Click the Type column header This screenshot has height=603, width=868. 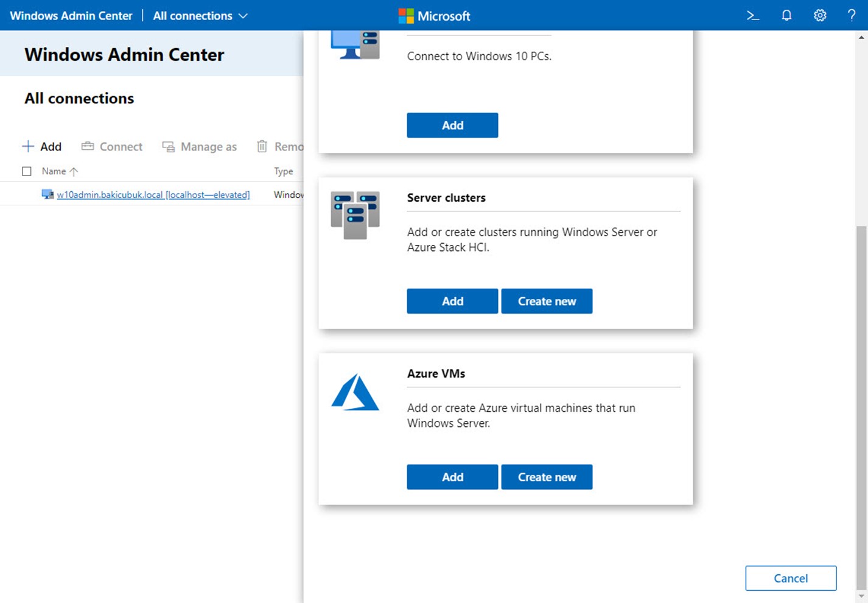click(284, 171)
